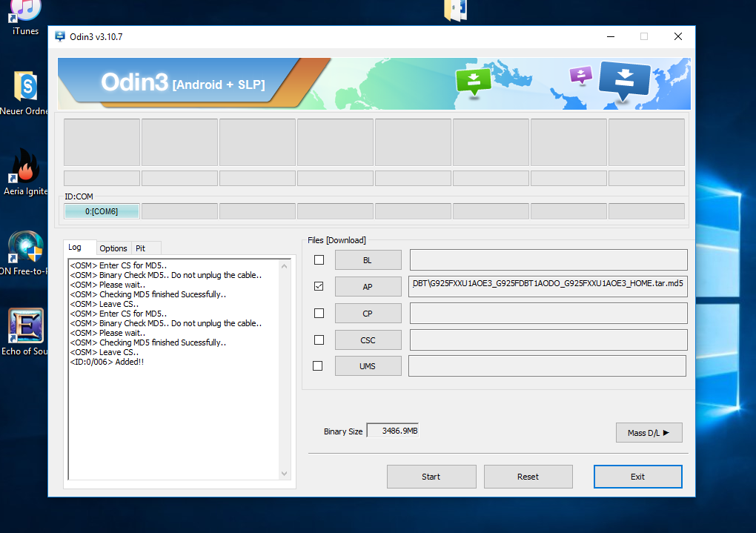Start the firmware flash
Viewport: 756px width, 533px height.
pyautogui.click(x=431, y=477)
